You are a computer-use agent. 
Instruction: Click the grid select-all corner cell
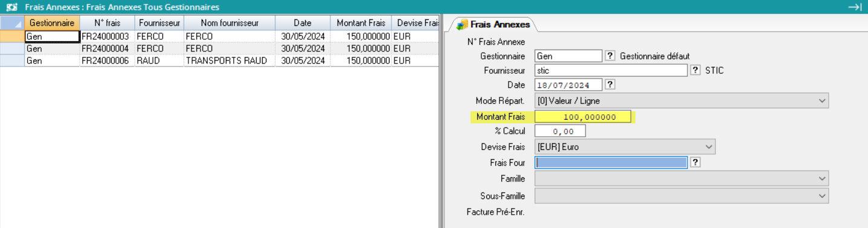pyautogui.click(x=12, y=23)
